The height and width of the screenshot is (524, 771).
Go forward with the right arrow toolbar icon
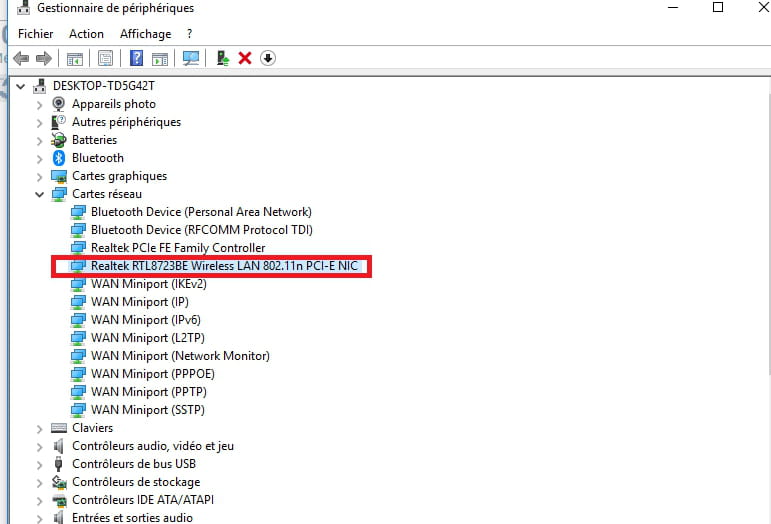coord(44,58)
